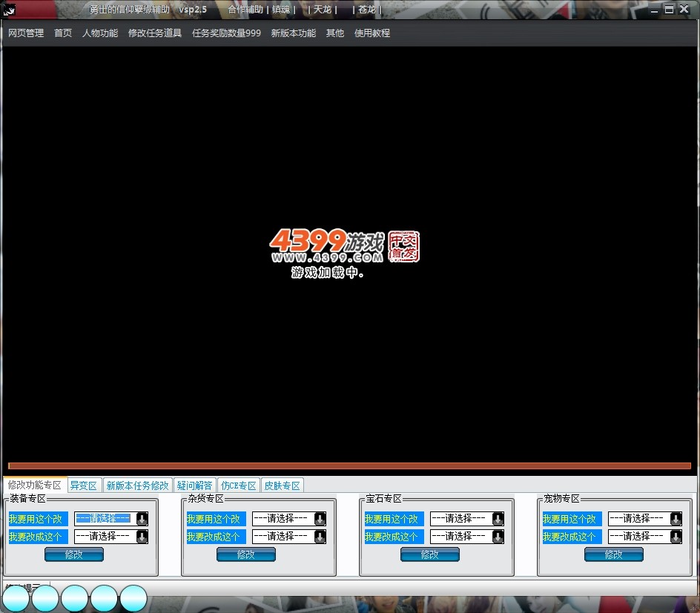The image size is (700, 613).
Task: Switch to the 仿CE专区 tab
Action: pos(238,486)
